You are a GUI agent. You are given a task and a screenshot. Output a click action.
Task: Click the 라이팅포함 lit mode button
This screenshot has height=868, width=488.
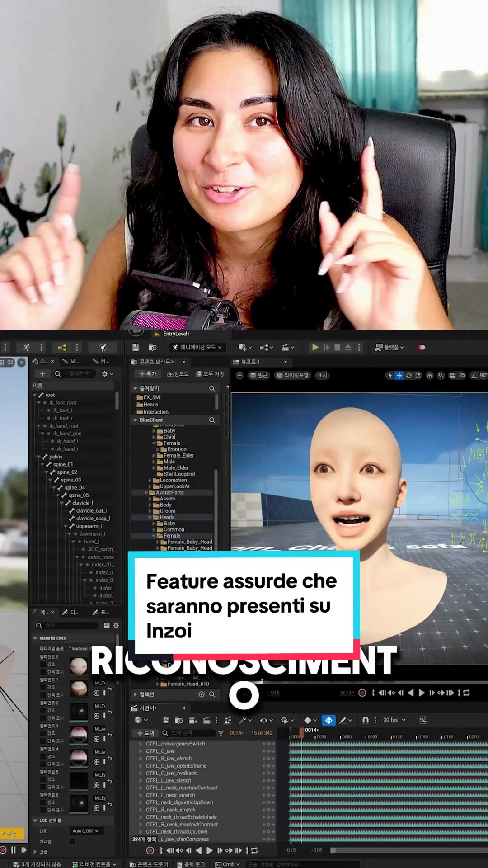(293, 375)
